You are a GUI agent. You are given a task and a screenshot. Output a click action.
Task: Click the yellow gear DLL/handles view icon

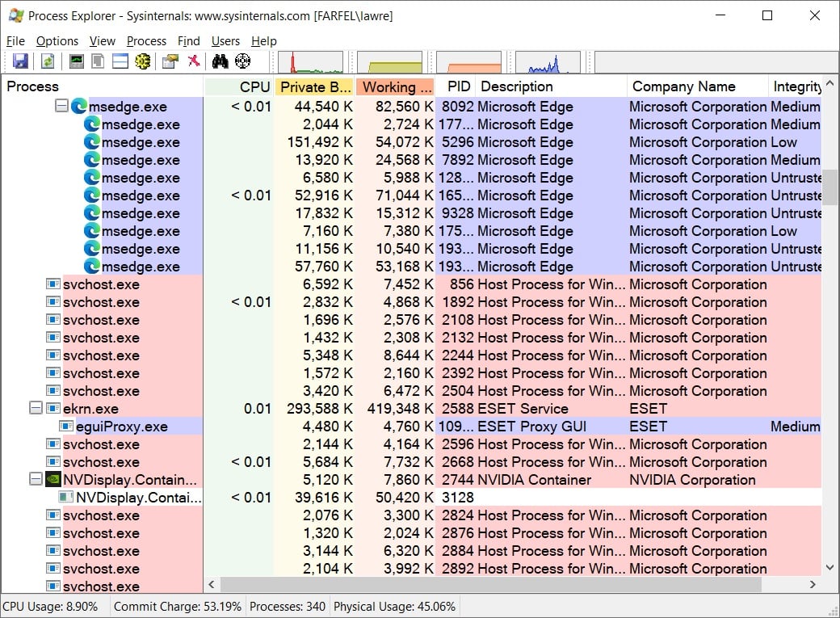(x=142, y=61)
